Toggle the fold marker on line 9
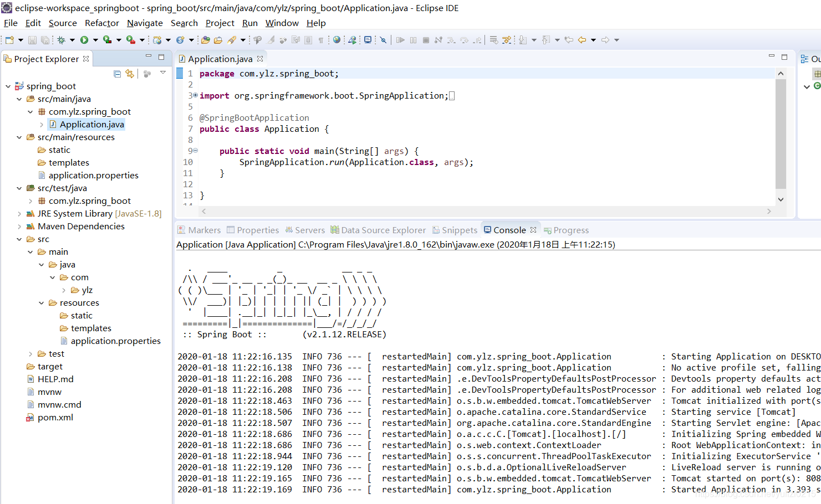The image size is (821, 504). tap(195, 151)
